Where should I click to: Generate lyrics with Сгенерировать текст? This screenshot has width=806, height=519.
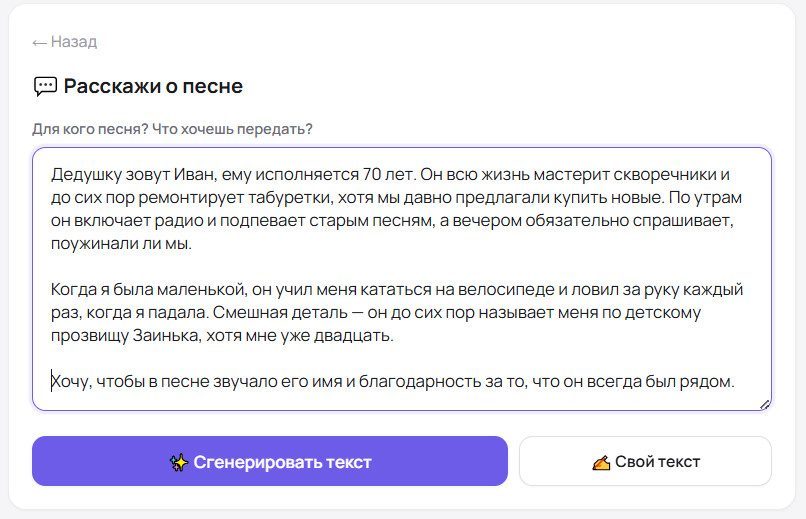click(x=270, y=461)
